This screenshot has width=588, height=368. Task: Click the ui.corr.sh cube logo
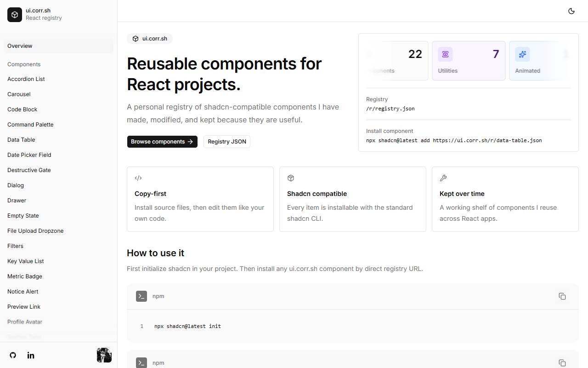(x=15, y=15)
